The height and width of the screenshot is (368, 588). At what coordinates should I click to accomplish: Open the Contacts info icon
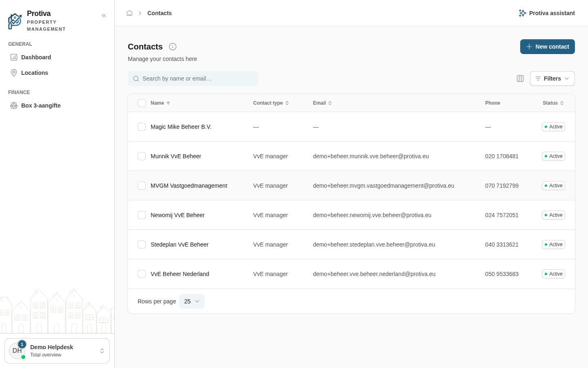pyautogui.click(x=173, y=47)
